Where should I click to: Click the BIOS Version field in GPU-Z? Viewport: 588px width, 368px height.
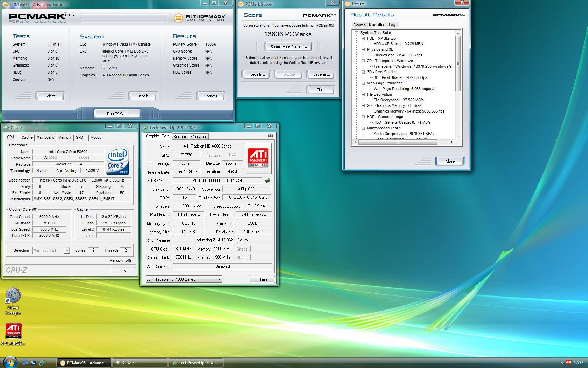[x=217, y=180]
